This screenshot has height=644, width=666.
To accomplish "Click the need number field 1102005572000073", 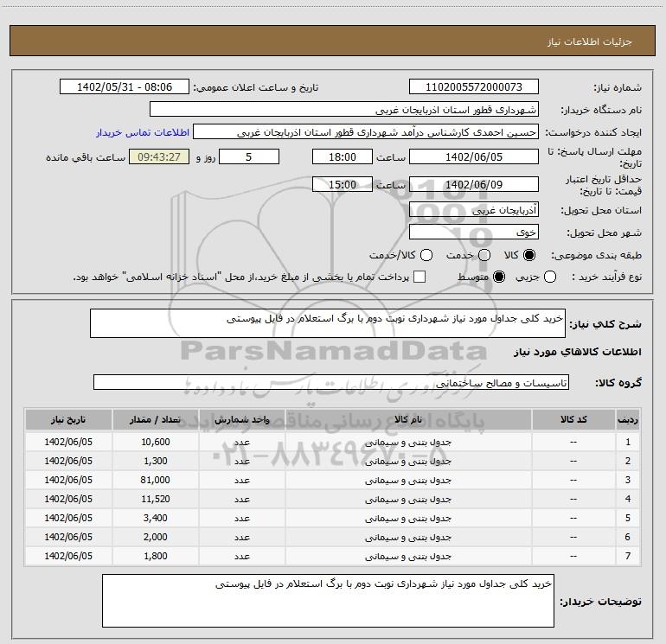I will point(474,87).
